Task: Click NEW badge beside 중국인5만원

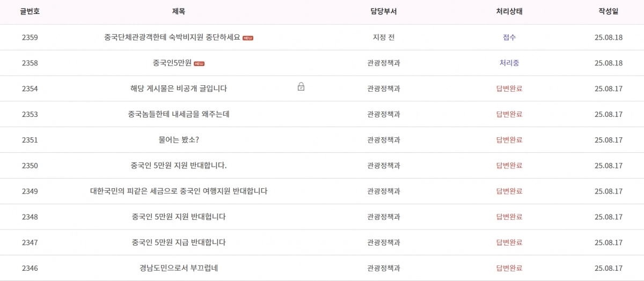Action: (x=199, y=63)
